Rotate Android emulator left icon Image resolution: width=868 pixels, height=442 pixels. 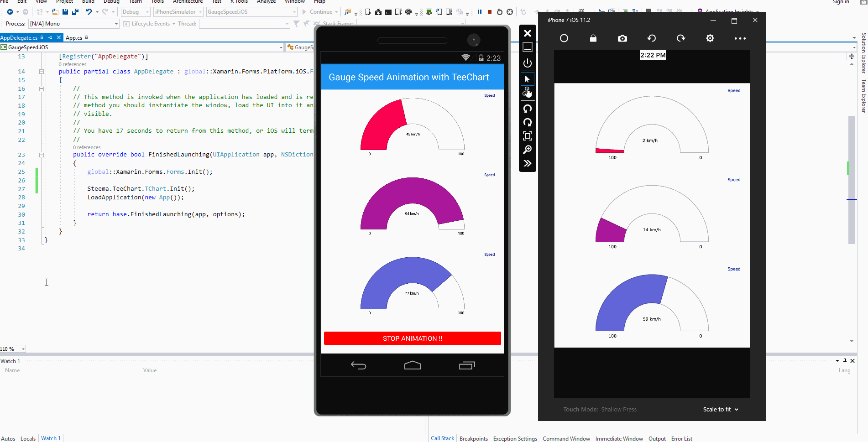tap(528, 109)
